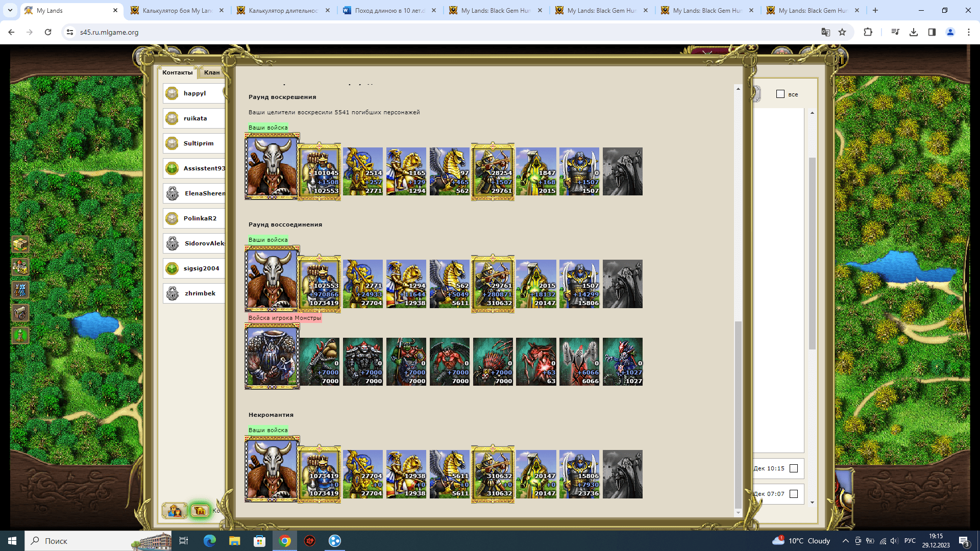Viewport: 980px width, 551px height.
Task: Click the battle report vertical scrollbar thumb
Action: (738, 414)
